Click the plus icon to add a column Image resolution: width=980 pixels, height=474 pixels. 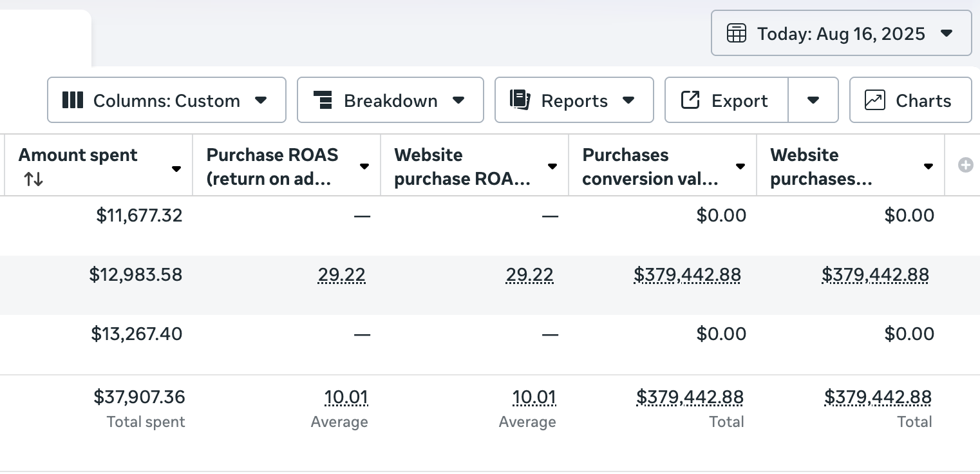pos(965,165)
